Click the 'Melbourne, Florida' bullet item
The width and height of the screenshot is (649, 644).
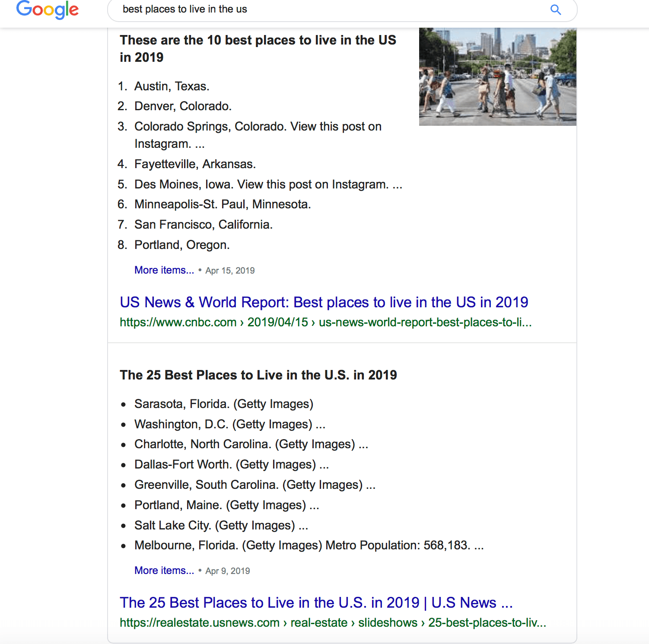pyautogui.click(x=309, y=545)
